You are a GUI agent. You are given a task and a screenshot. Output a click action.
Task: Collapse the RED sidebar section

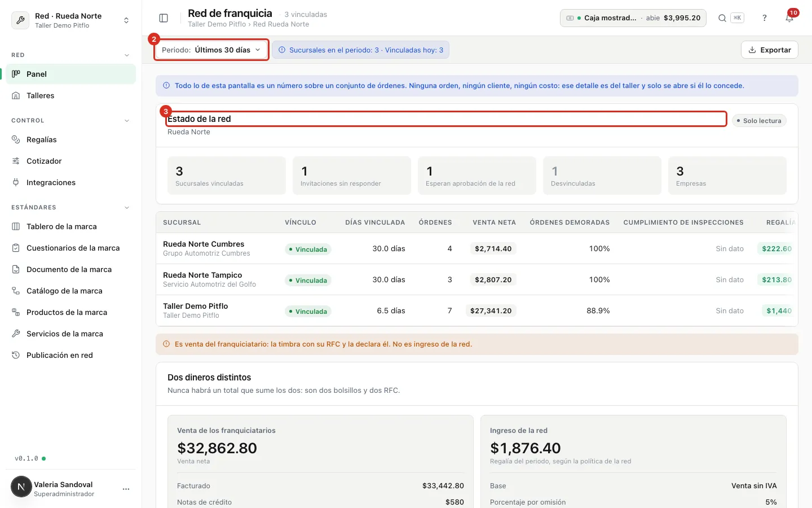pyautogui.click(x=127, y=55)
